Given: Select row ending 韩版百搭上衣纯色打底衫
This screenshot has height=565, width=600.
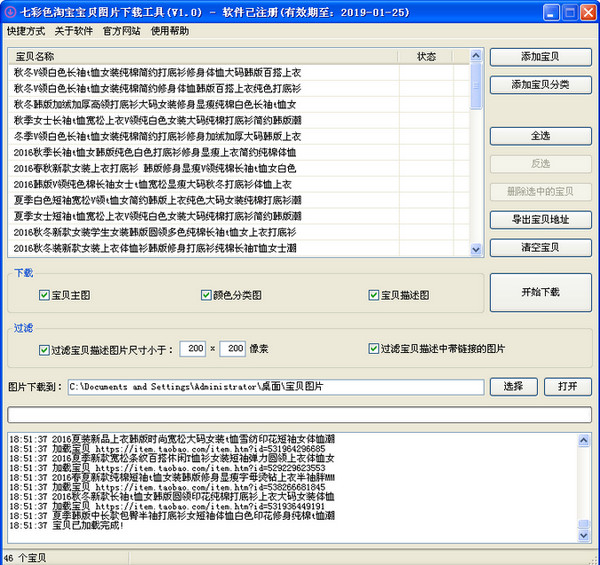Looking at the screenshot, I should 239,88.
